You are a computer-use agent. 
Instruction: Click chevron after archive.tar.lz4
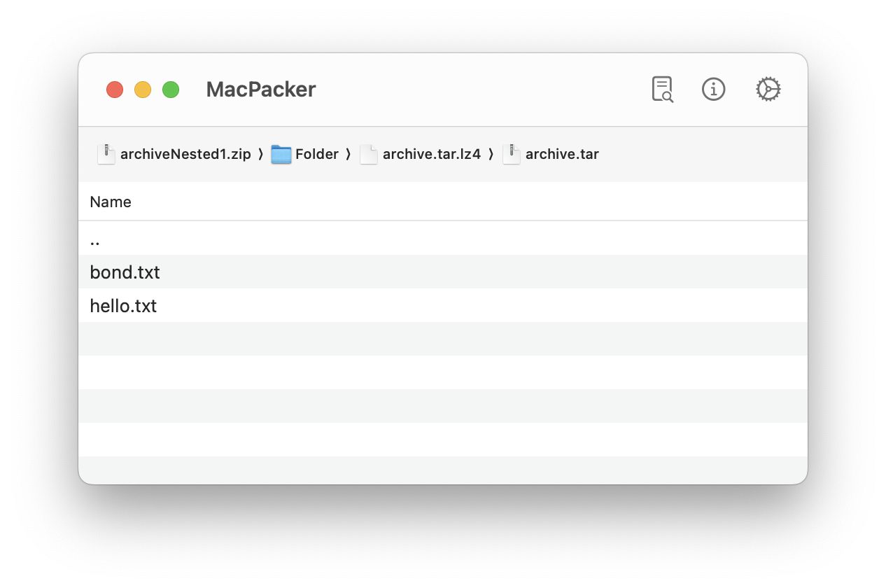(x=491, y=154)
